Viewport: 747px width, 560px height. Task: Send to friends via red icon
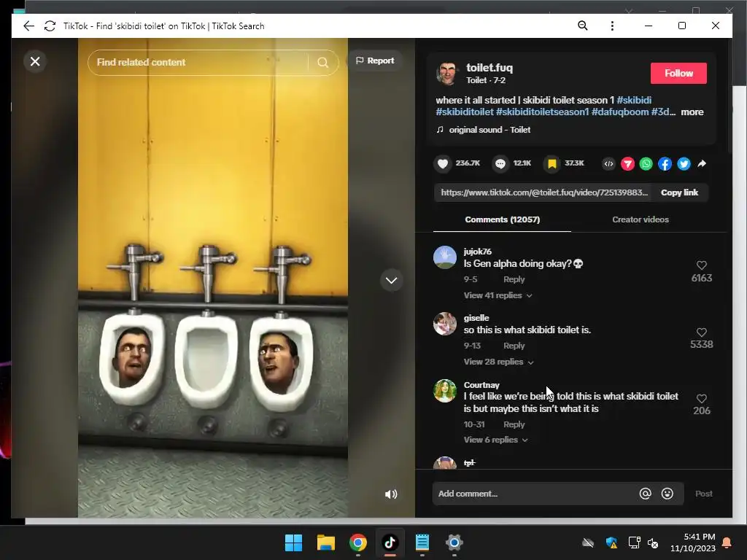627,164
